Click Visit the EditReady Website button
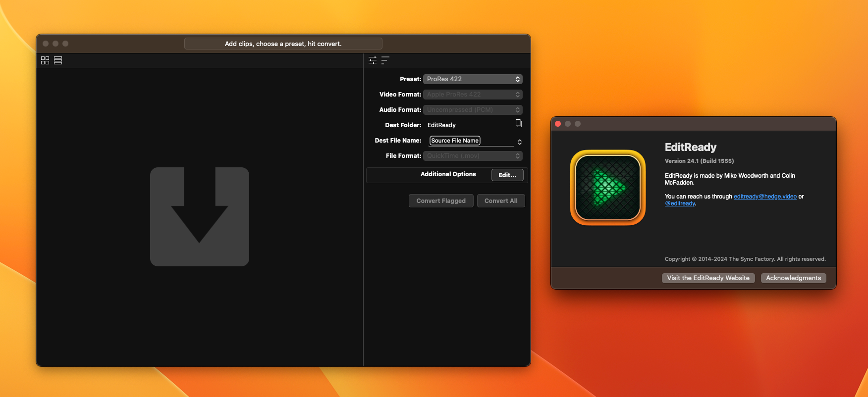 click(x=708, y=278)
